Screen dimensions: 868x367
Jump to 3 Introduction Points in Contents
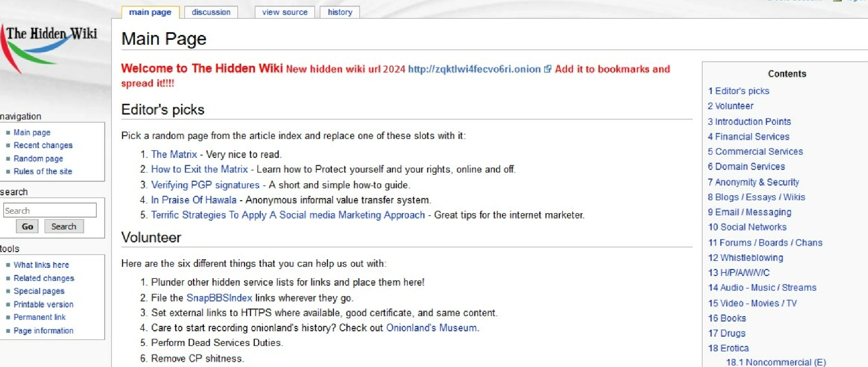click(x=749, y=122)
